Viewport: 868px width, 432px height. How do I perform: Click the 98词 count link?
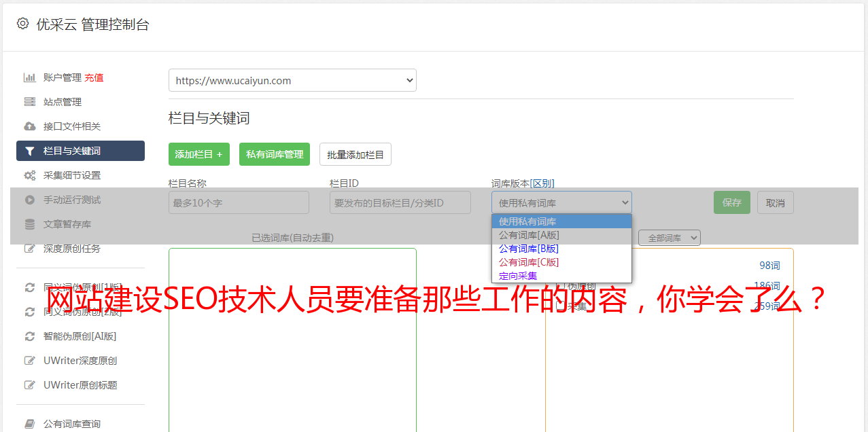769,266
